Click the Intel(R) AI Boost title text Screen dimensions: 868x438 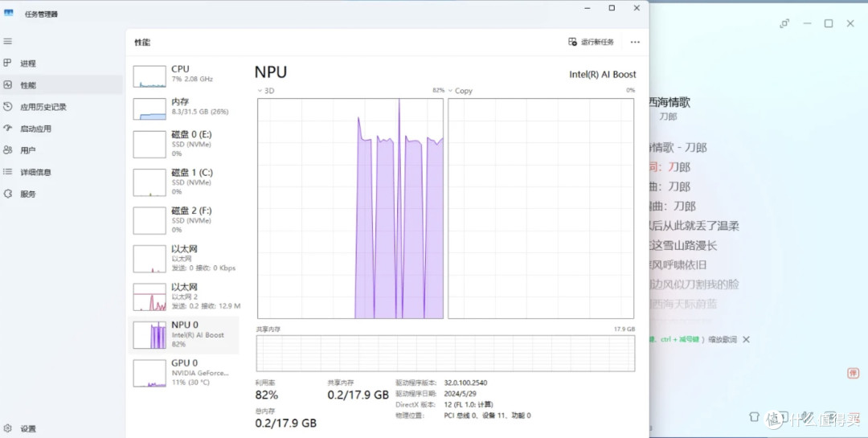603,74
